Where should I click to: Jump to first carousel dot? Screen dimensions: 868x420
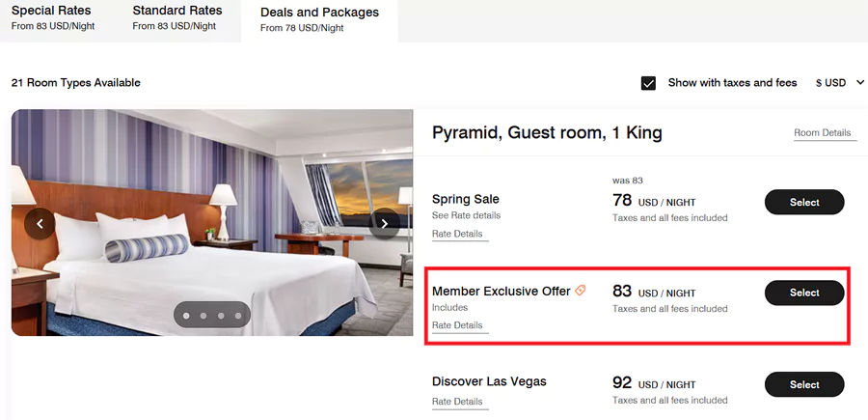tap(185, 315)
